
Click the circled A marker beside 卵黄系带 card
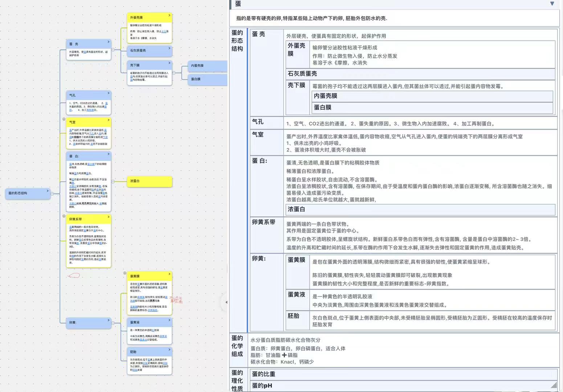tap(64, 216)
